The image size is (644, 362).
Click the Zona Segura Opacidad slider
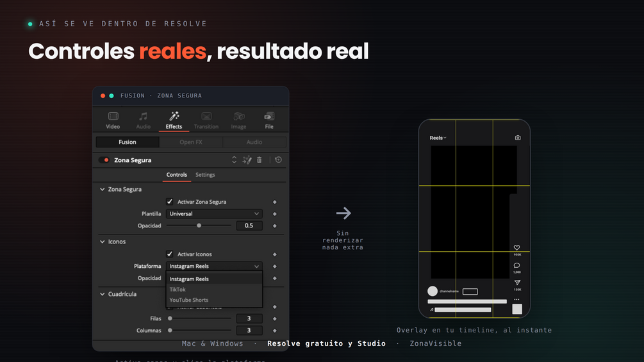pos(199,226)
